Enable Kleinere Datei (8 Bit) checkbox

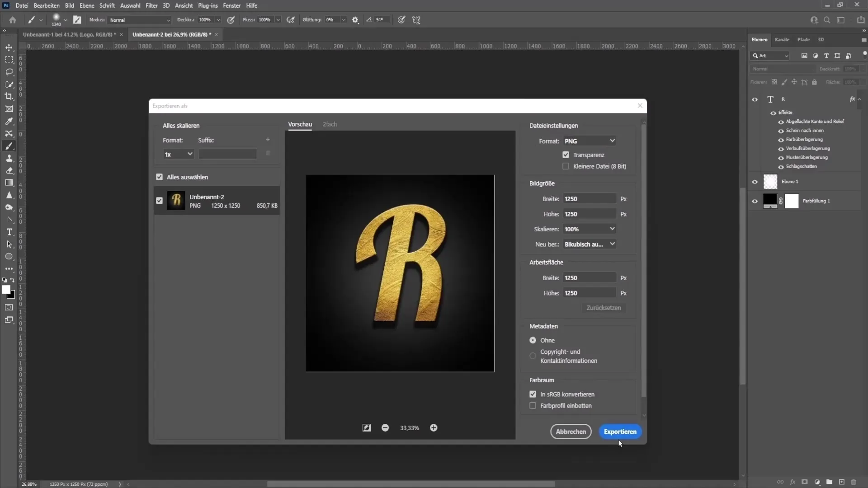click(566, 166)
